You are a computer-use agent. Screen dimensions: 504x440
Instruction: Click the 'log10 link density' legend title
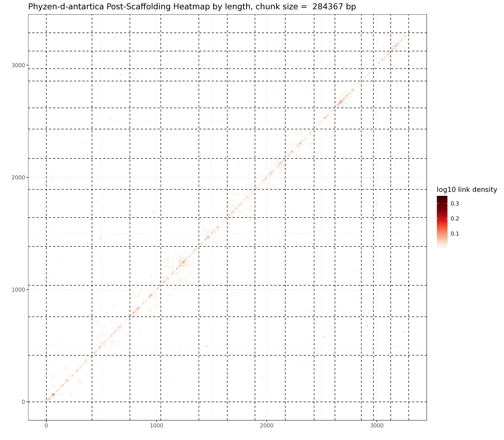click(467, 189)
